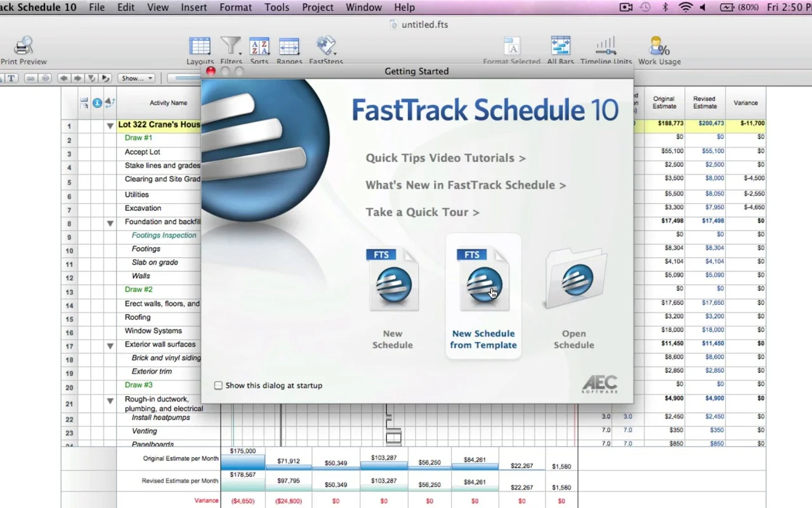812x508 pixels.
Task: Select the 'Window Systems' activity
Action: point(154,331)
